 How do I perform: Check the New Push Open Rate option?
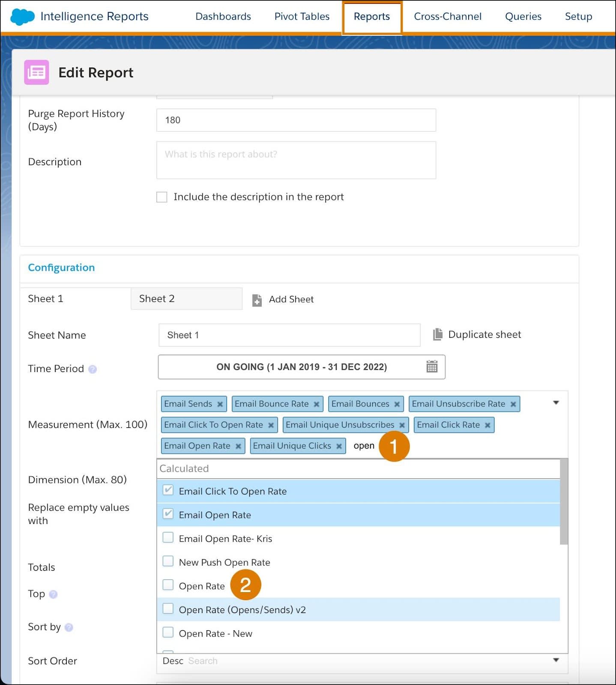[168, 561]
